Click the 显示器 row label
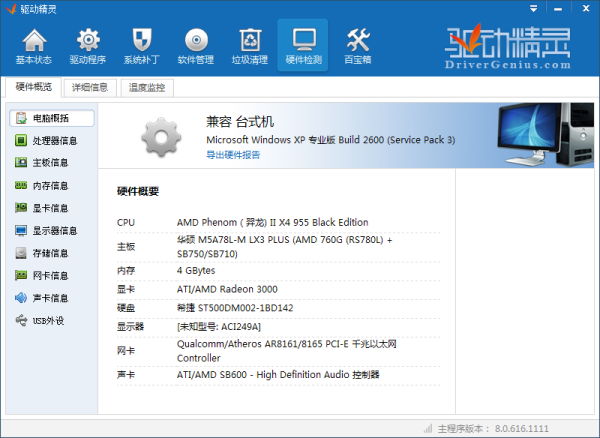Viewport: 600px width, 438px height. pos(130,327)
